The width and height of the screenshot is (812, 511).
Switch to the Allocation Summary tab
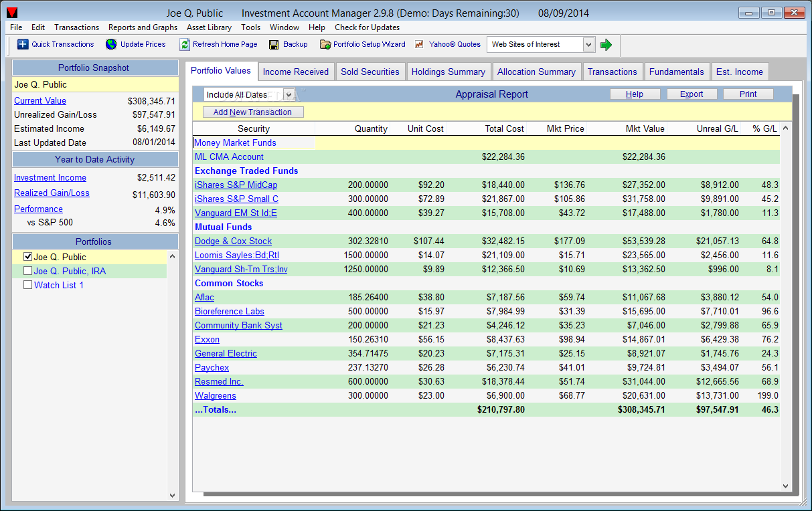point(536,72)
